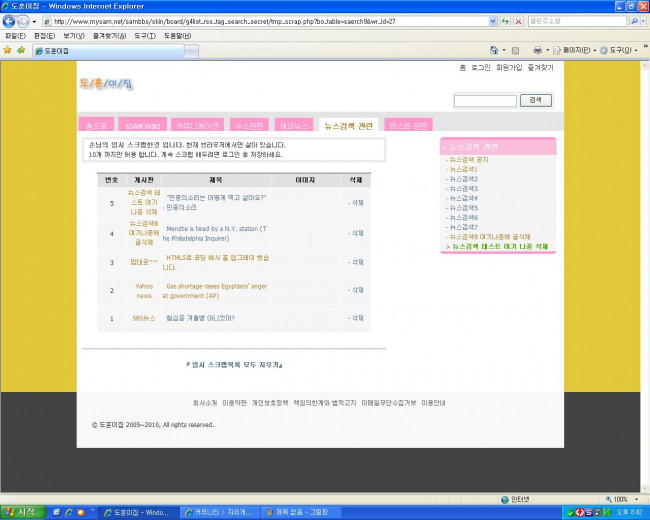Expand the Home icon dropdown arrow
Image resolution: width=650 pixels, height=520 pixels.
504,50
